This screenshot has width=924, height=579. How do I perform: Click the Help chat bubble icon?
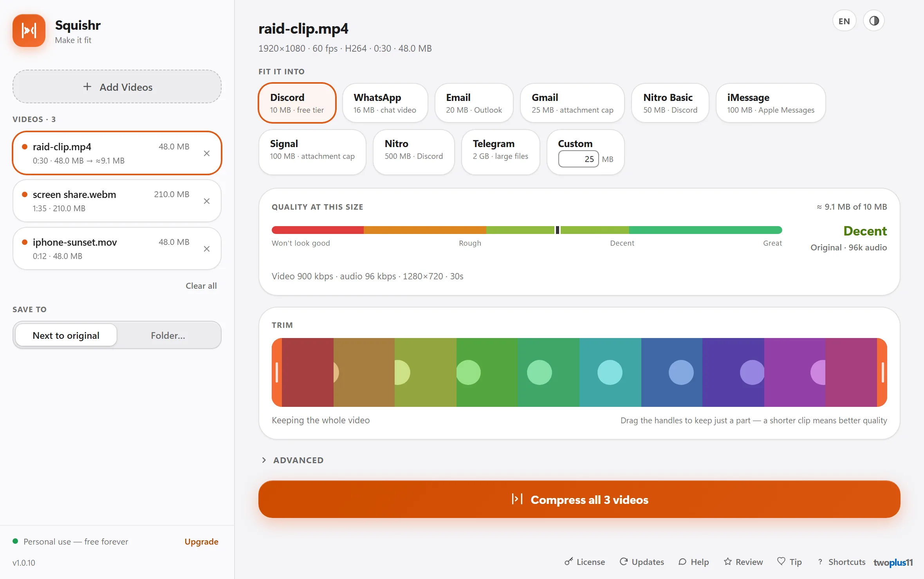point(682,562)
